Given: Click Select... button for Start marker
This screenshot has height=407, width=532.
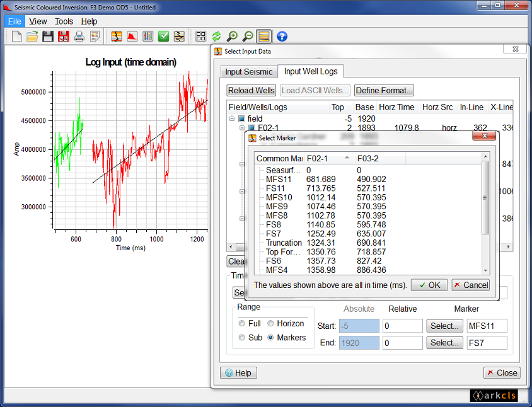Looking at the screenshot, I should click(444, 326).
